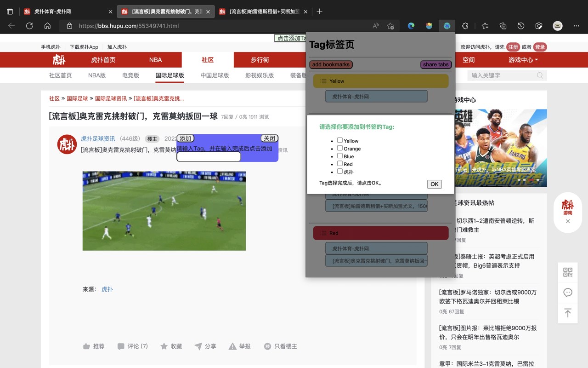Open the tab actions menu icon

(10, 11)
